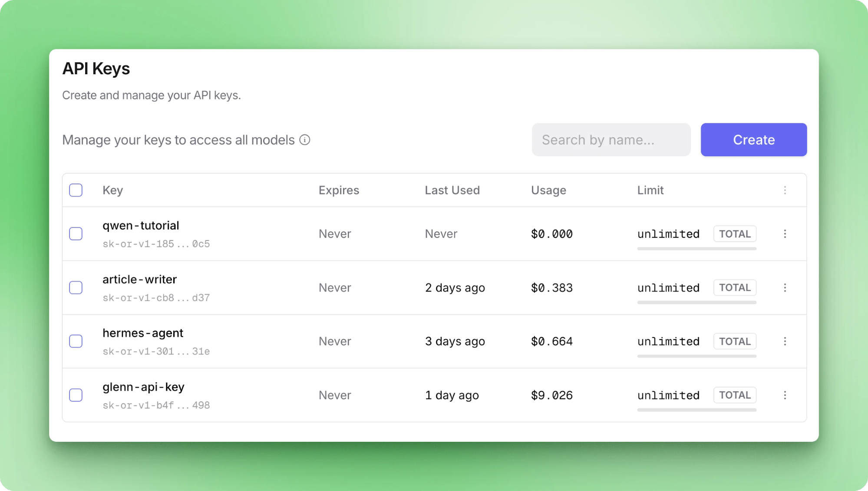
Task: Check the glenn-api-key checkbox
Action: (76, 395)
